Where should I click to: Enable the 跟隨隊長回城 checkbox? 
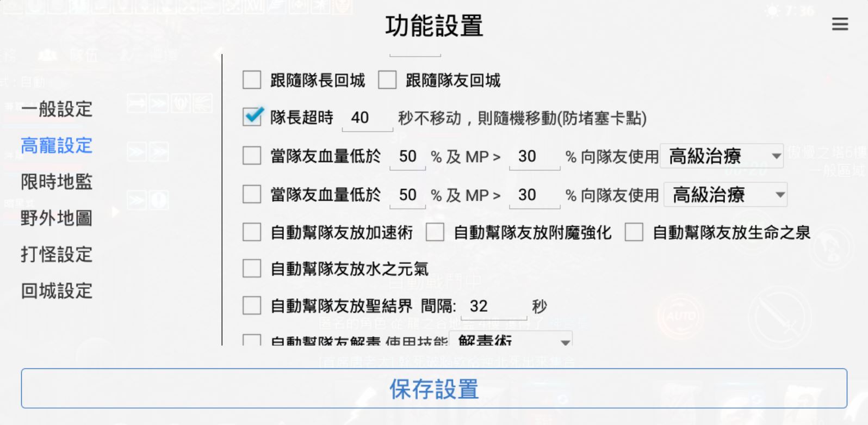251,80
